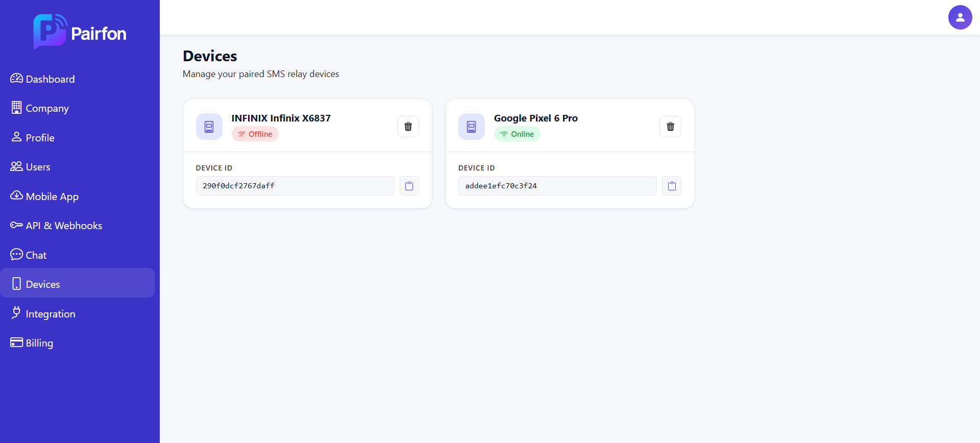
Task: Delete the INFINIX Infinix X6837 device
Action: click(408, 127)
